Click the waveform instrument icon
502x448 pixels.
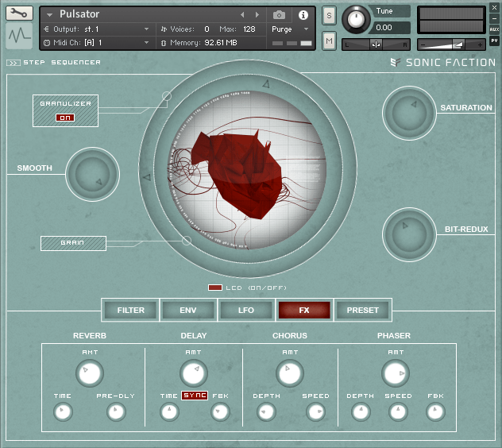click(x=19, y=35)
